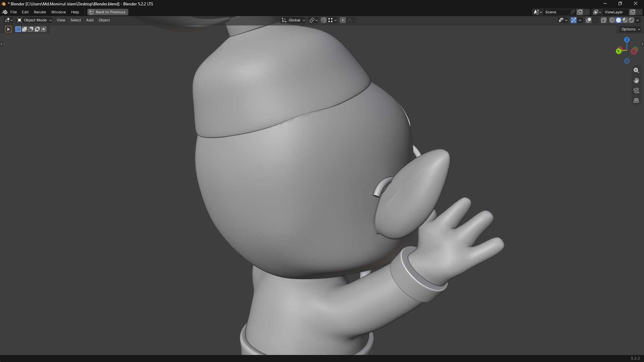Open the Global transform orientation dropdown
The height and width of the screenshot is (362, 644).
293,20
